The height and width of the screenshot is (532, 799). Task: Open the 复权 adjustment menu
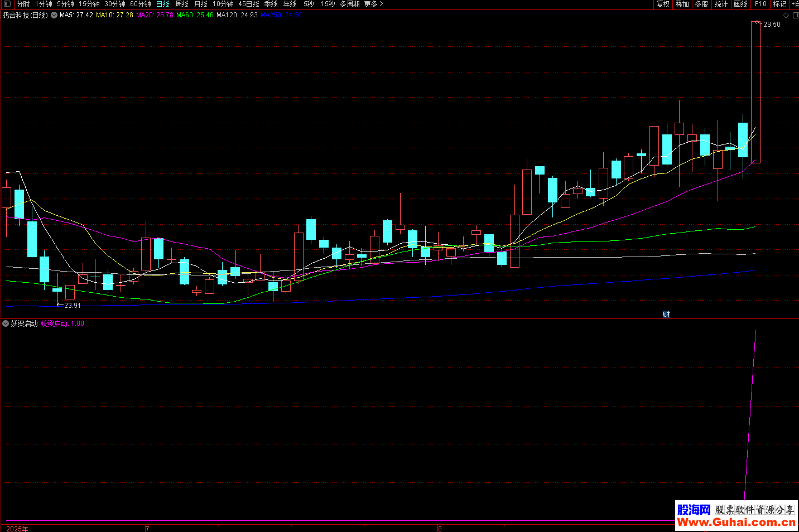663,4
